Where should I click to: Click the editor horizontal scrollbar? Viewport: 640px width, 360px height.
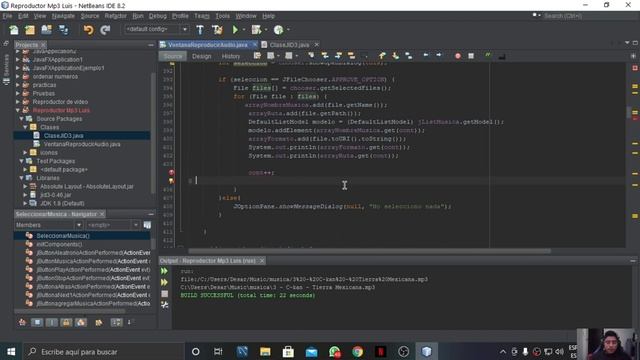click(369, 251)
